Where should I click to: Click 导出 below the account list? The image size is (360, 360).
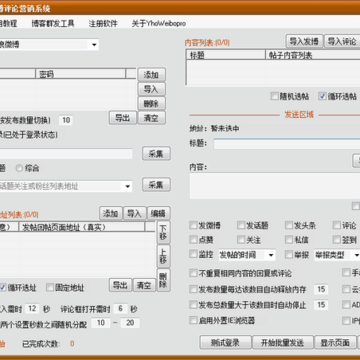pos(123,118)
